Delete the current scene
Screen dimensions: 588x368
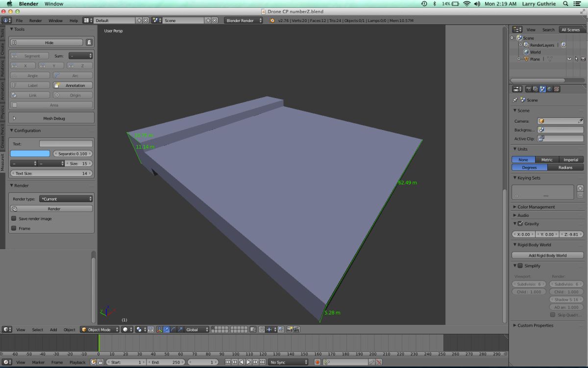coord(215,21)
